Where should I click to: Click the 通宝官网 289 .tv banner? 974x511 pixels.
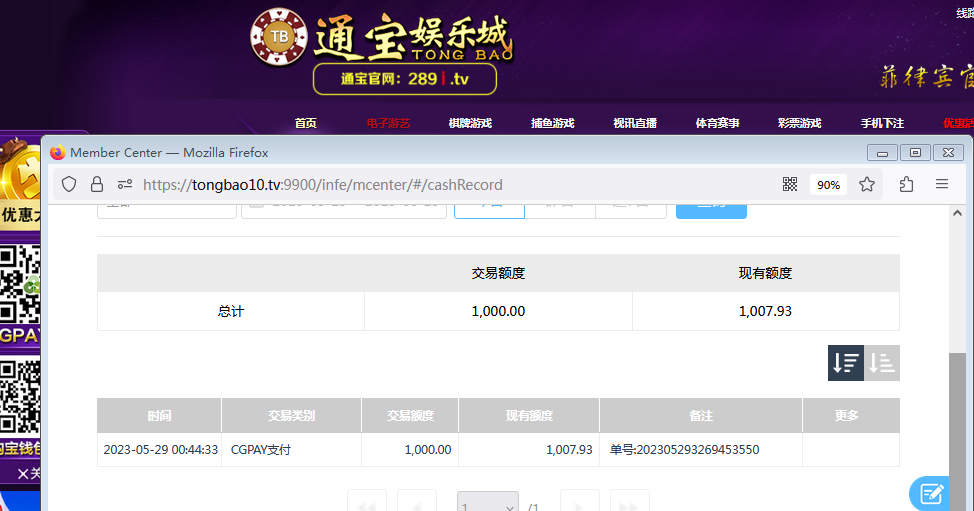click(x=404, y=79)
